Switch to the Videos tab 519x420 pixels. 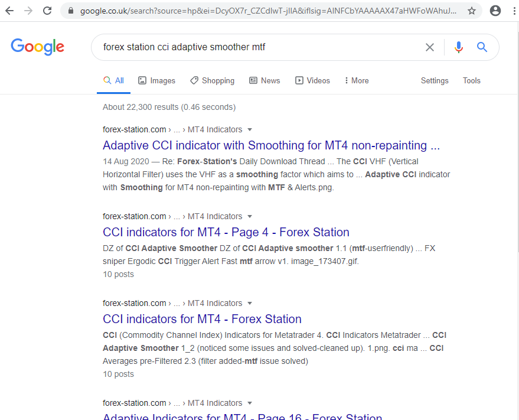(x=312, y=80)
